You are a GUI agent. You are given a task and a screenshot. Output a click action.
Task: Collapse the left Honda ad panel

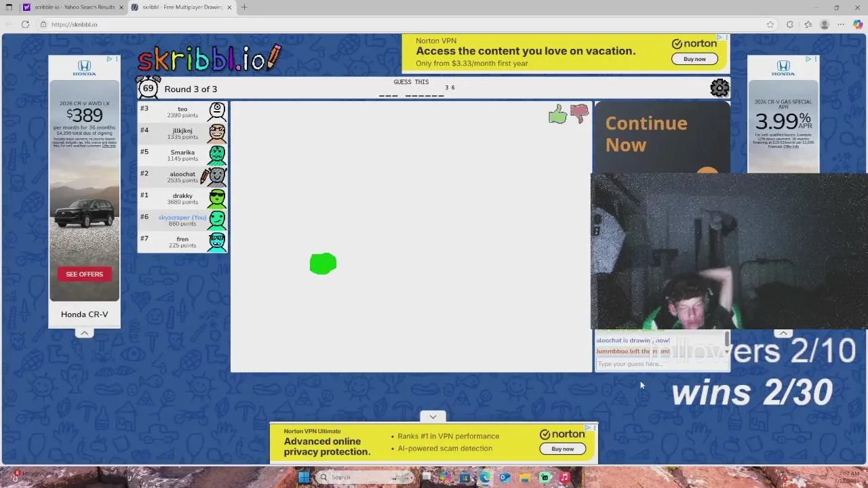84,333
